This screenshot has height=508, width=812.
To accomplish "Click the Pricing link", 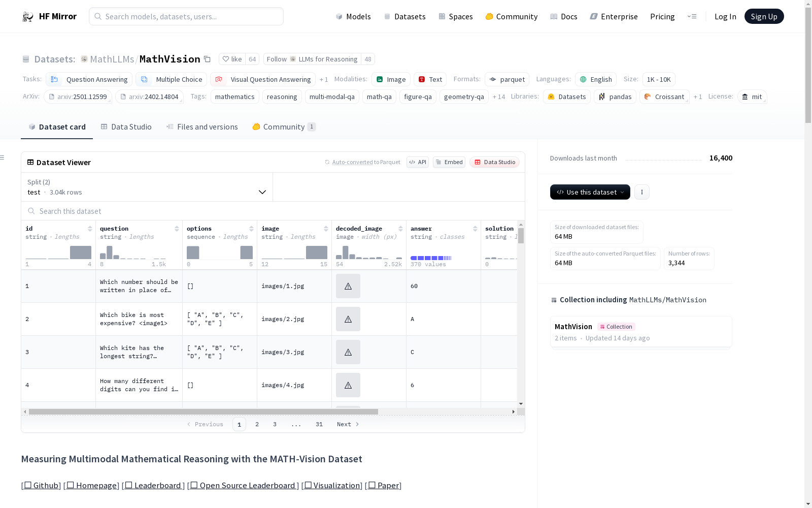I will coord(662,16).
